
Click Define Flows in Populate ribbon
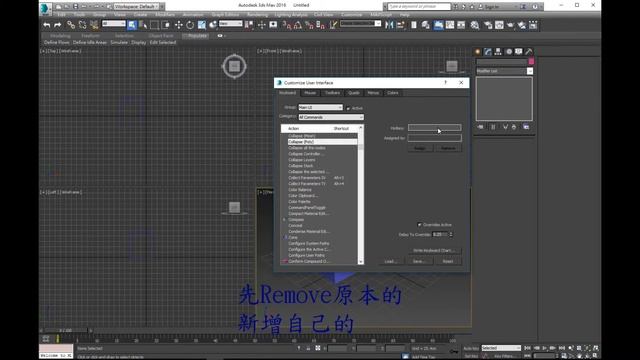click(x=56, y=42)
